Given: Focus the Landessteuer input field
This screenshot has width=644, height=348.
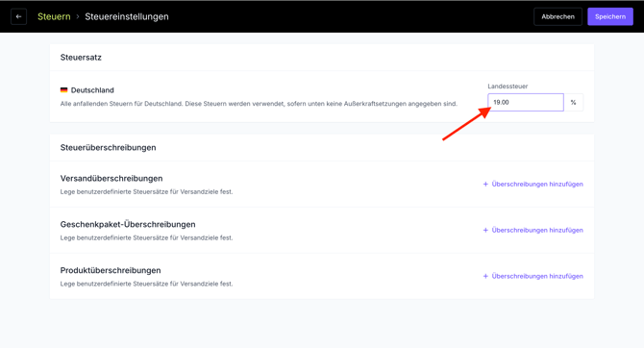Looking at the screenshot, I should (x=526, y=102).
